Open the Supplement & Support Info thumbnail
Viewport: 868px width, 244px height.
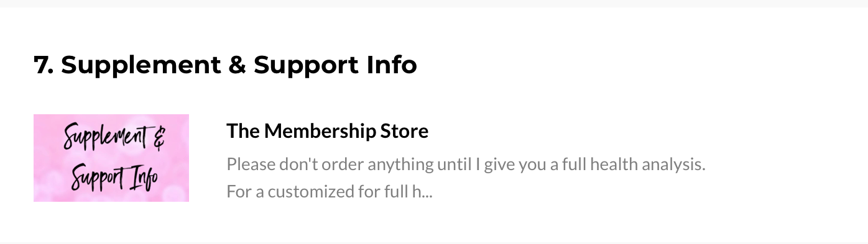click(x=111, y=158)
